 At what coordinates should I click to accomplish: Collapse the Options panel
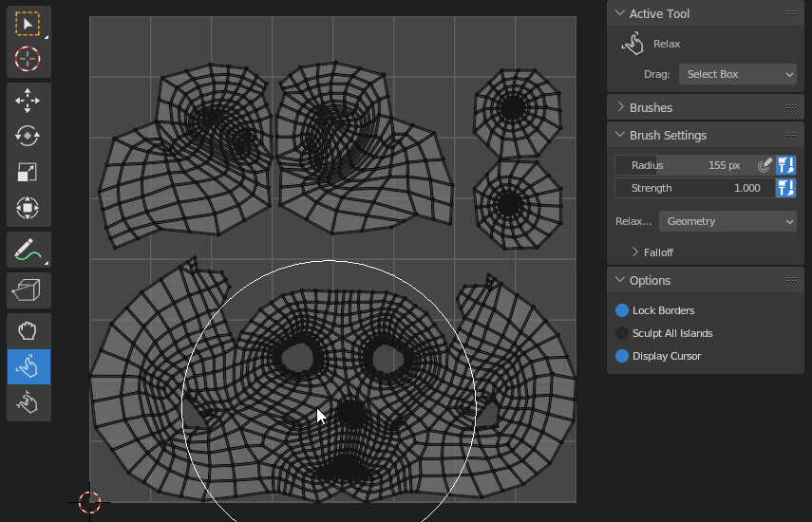coord(620,280)
